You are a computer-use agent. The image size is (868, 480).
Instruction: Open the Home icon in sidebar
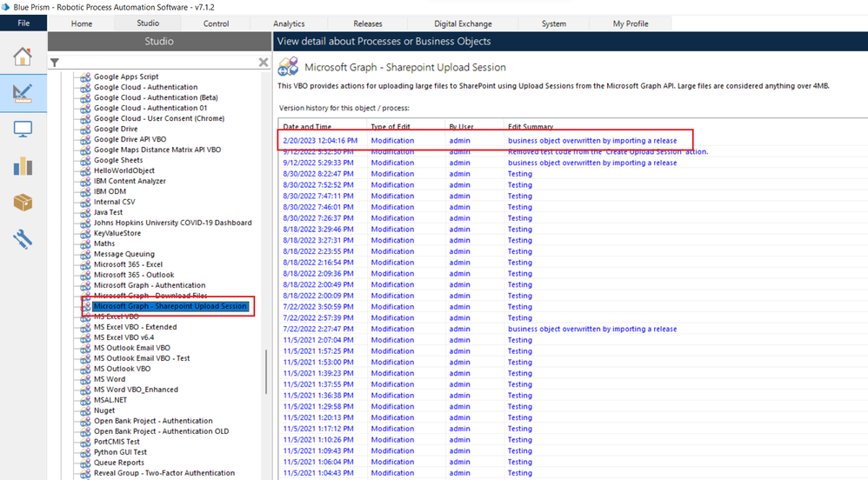pos(23,57)
